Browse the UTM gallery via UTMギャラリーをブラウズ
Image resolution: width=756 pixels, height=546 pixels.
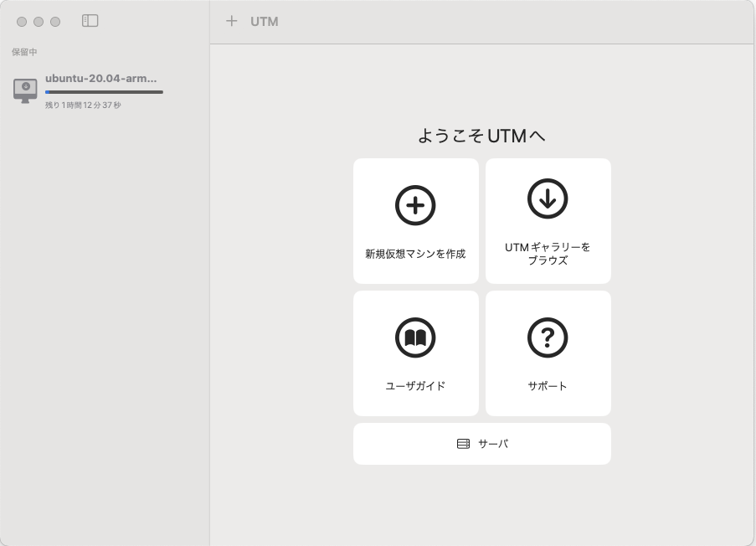pyautogui.click(x=548, y=221)
